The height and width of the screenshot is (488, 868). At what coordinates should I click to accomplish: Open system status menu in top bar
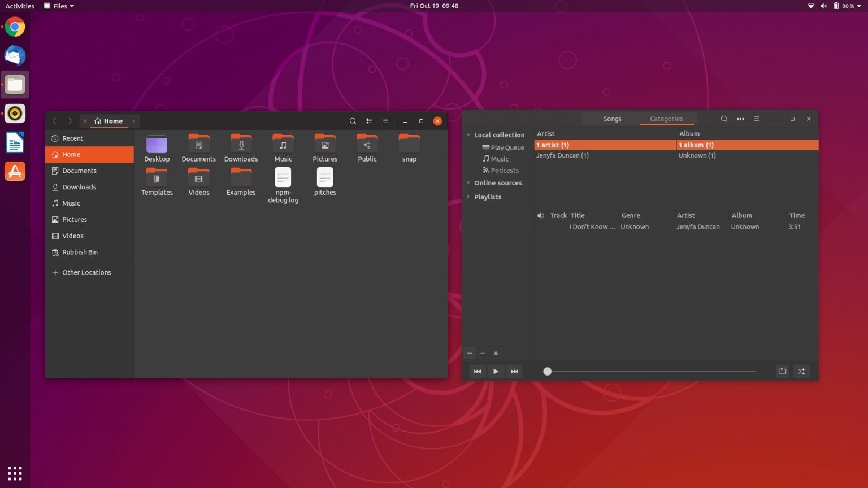pyautogui.click(x=835, y=6)
